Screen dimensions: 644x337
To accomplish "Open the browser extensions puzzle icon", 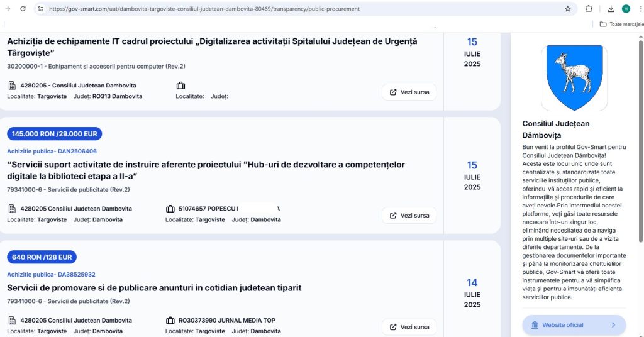I will point(589,9).
